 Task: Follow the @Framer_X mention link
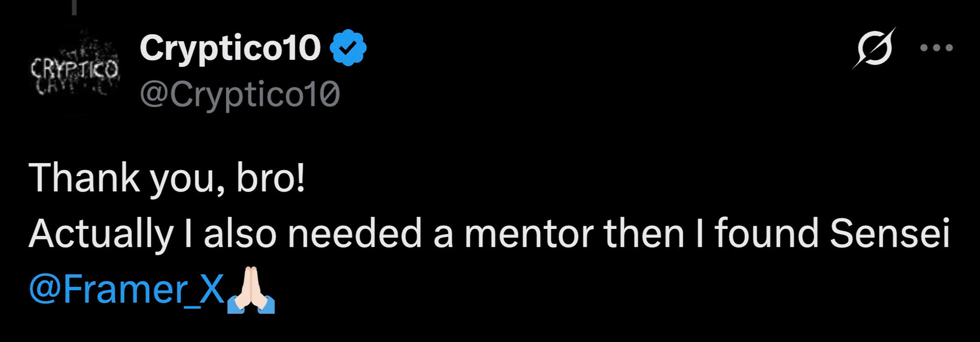(127, 290)
